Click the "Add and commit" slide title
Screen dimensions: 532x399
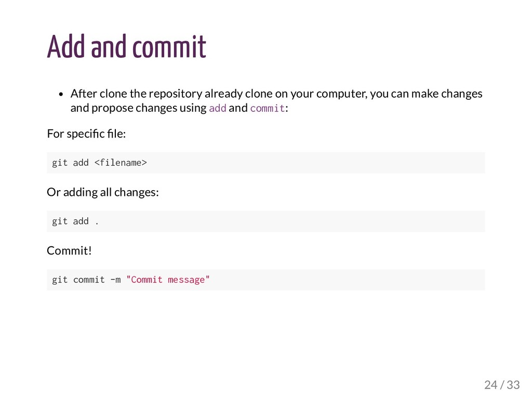(126, 47)
